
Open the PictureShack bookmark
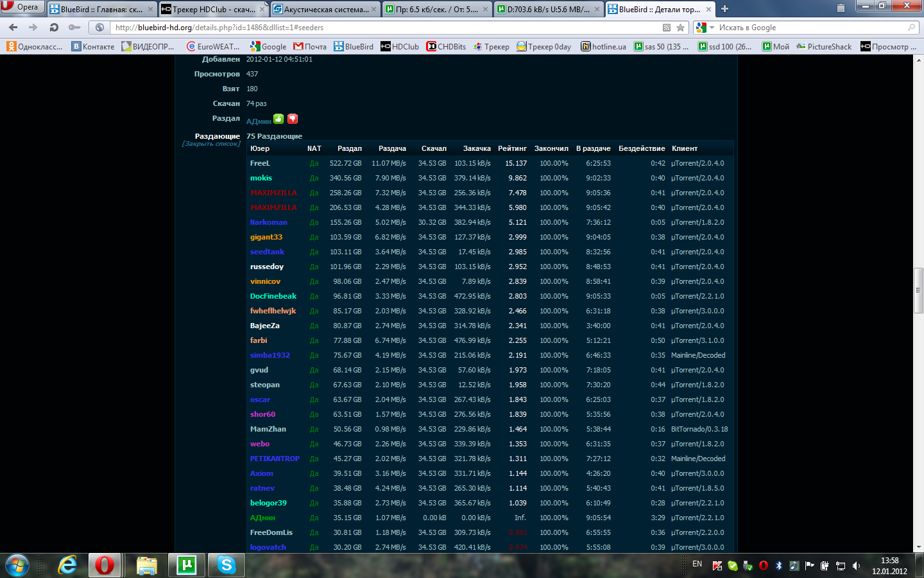click(x=824, y=46)
